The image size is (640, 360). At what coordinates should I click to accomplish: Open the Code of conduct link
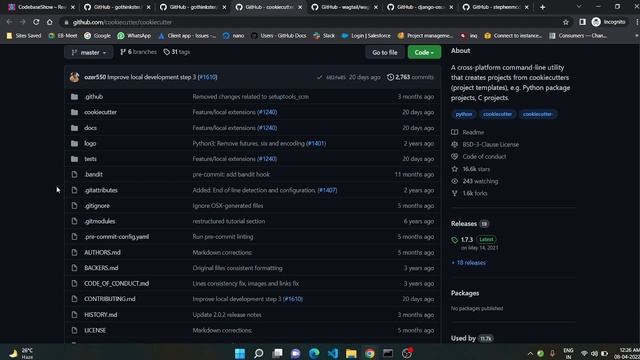click(x=484, y=157)
